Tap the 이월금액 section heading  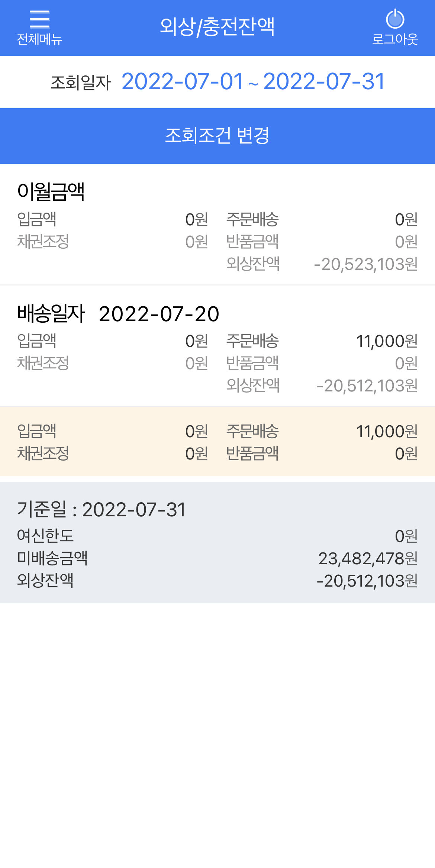pos(51,192)
